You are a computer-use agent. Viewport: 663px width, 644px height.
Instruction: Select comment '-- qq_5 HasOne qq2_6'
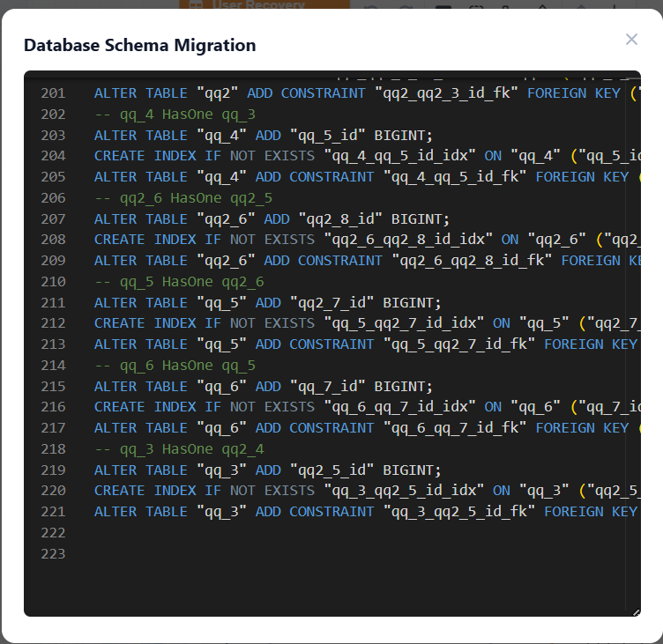(179, 281)
